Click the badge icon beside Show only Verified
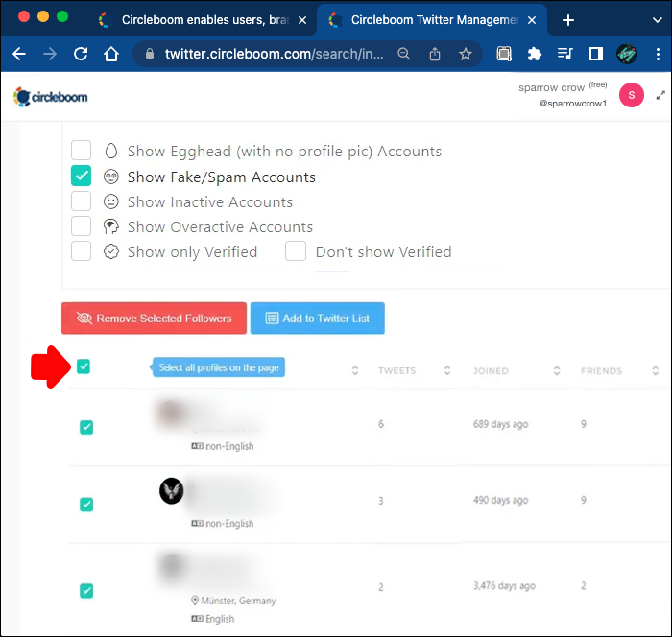 coord(111,251)
